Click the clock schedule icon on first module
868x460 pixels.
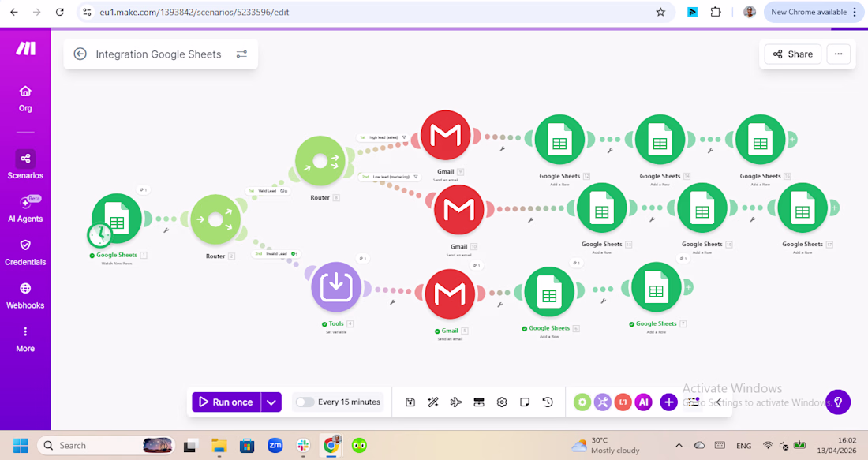coord(99,234)
